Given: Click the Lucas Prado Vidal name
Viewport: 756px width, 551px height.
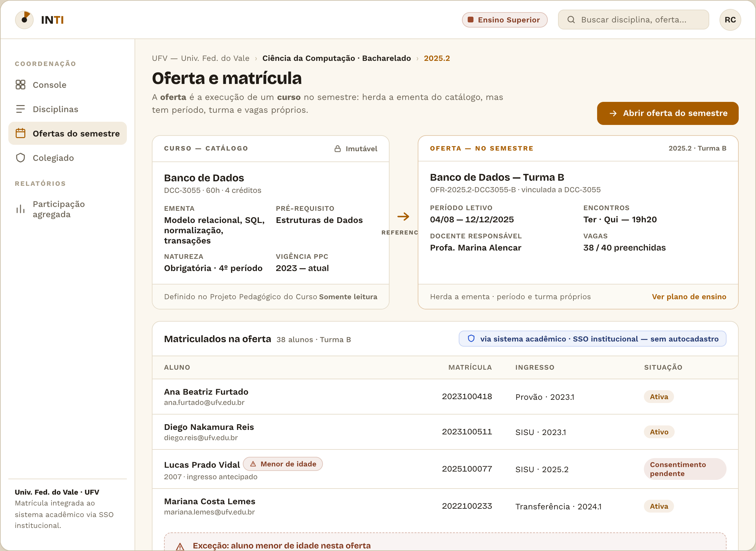Looking at the screenshot, I should click(x=202, y=465).
